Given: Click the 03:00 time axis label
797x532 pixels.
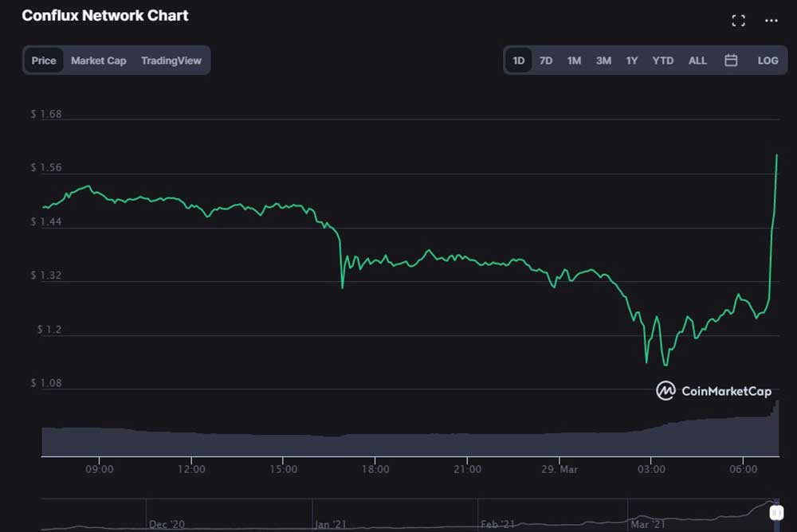Looking at the screenshot, I should (651, 469).
